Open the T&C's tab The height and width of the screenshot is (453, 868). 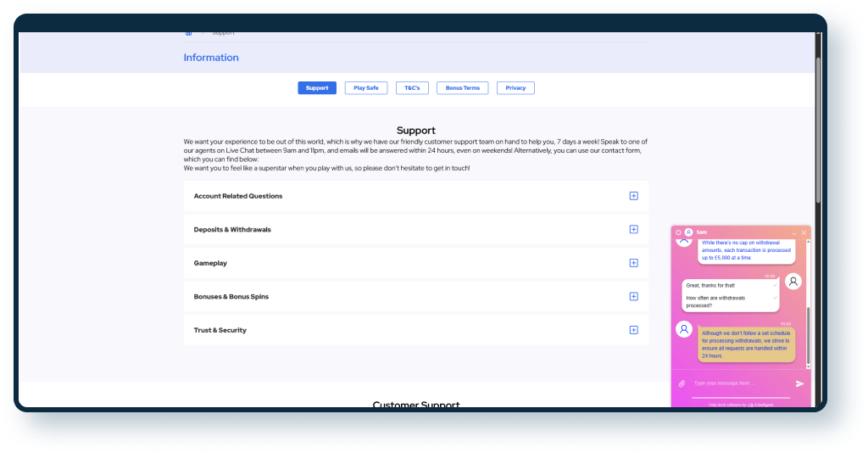click(x=411, y=88)
